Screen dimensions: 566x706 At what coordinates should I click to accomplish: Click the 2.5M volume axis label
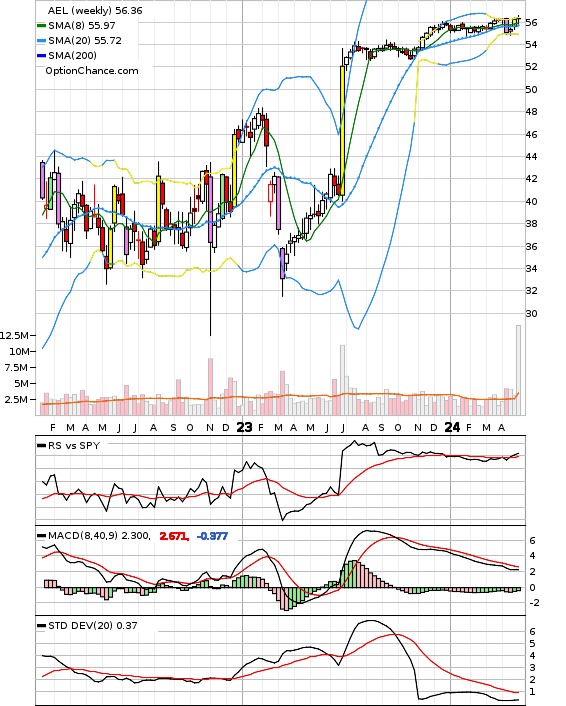(x=16, y=399)
